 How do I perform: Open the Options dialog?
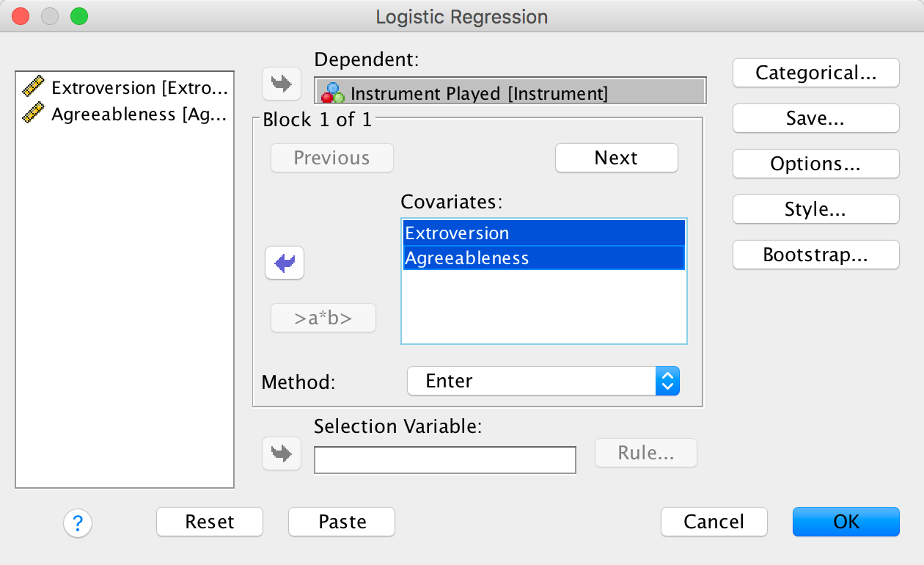pyautogui.click(x=815, y=164)
